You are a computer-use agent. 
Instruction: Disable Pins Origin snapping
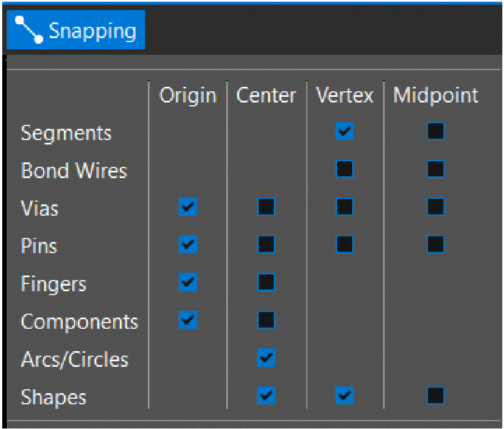click(188, 245)
